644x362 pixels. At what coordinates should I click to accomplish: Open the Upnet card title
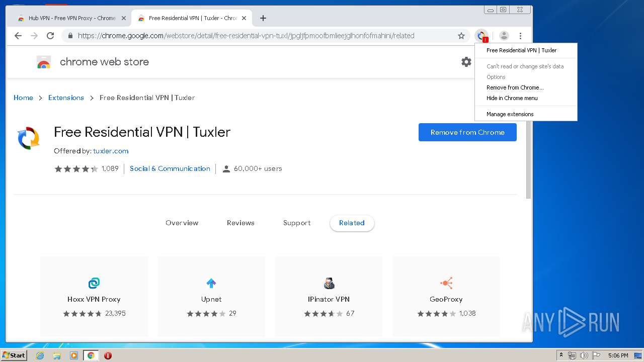point(211,299)
